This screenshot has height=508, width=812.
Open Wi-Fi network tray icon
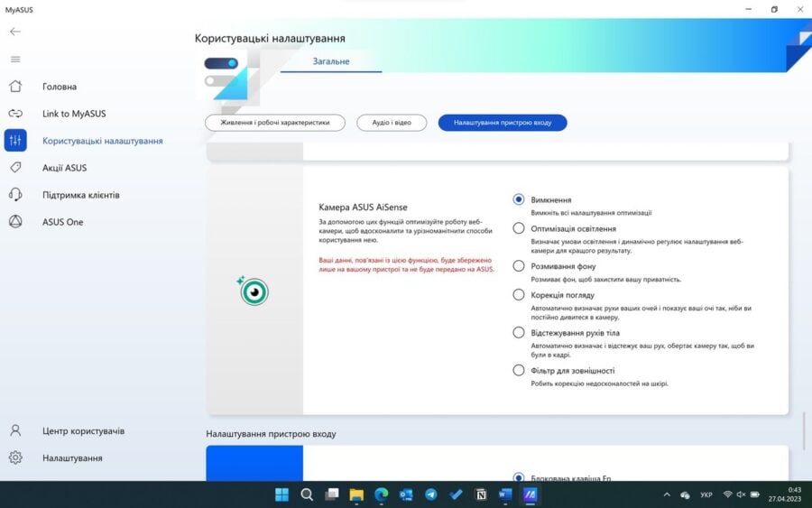click(727, 494)
